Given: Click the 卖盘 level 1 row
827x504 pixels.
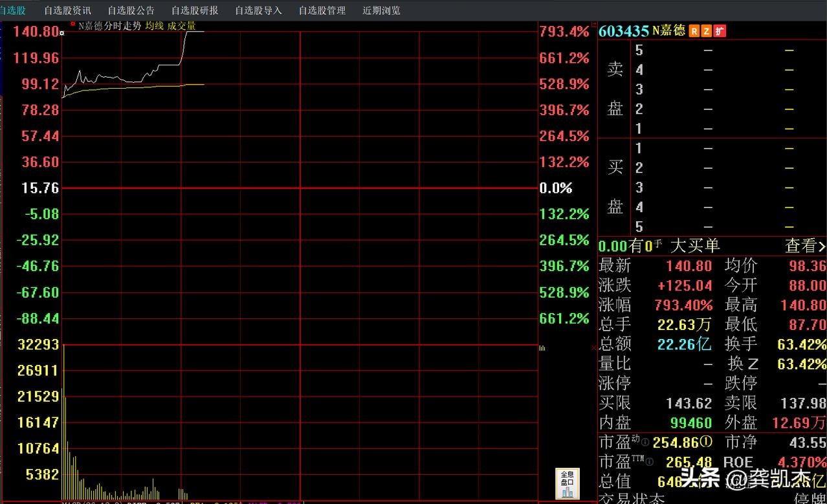Looking at the screenshot, I should (x=729, y=128).
